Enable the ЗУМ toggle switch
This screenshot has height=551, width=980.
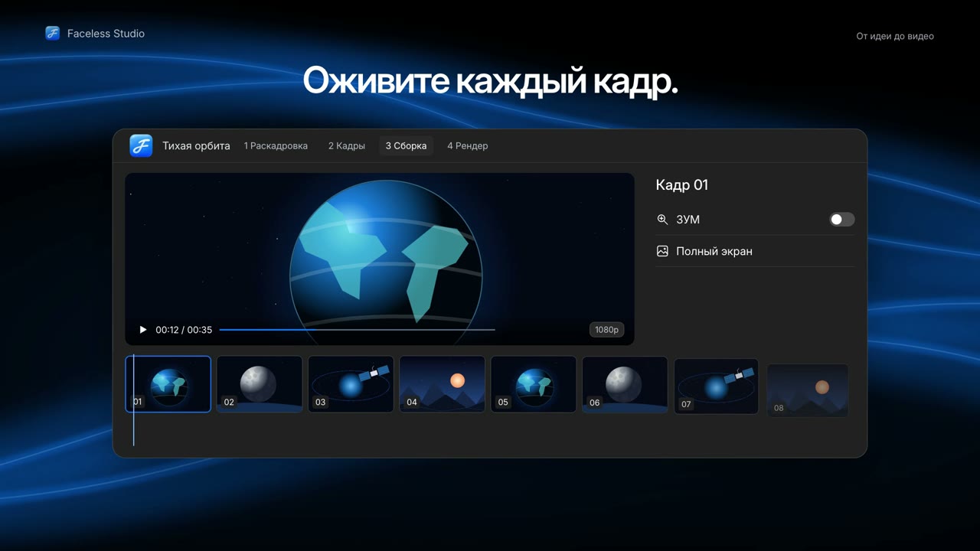click(842, 220)
